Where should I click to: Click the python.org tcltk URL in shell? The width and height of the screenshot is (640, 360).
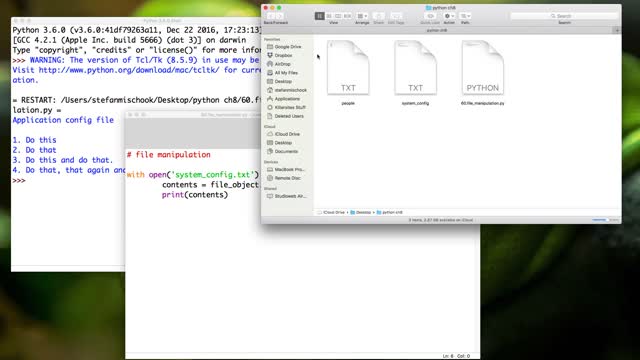(129, 70)
